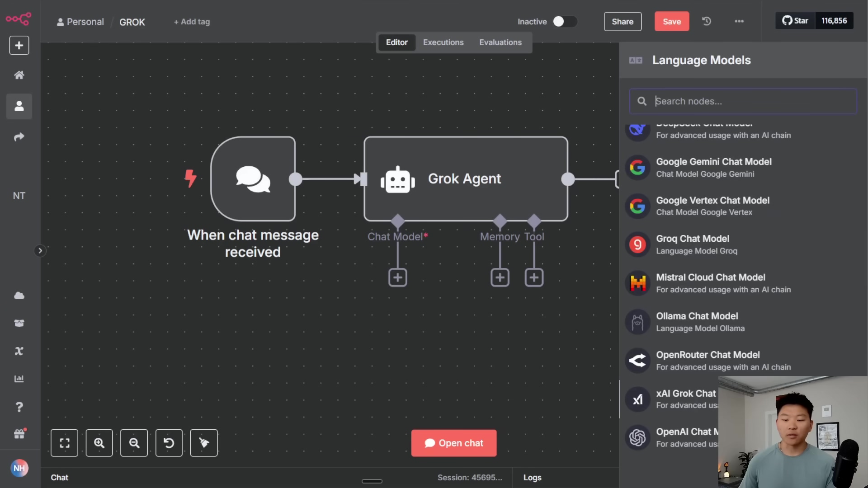Click the Language Models back icon
868x488 pixels.
[x=636, y=60]
